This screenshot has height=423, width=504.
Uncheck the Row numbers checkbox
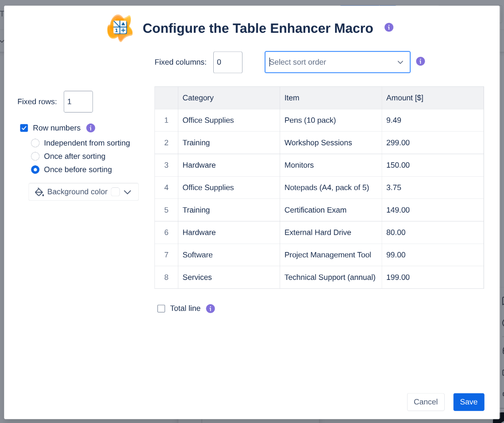[24, 128]
